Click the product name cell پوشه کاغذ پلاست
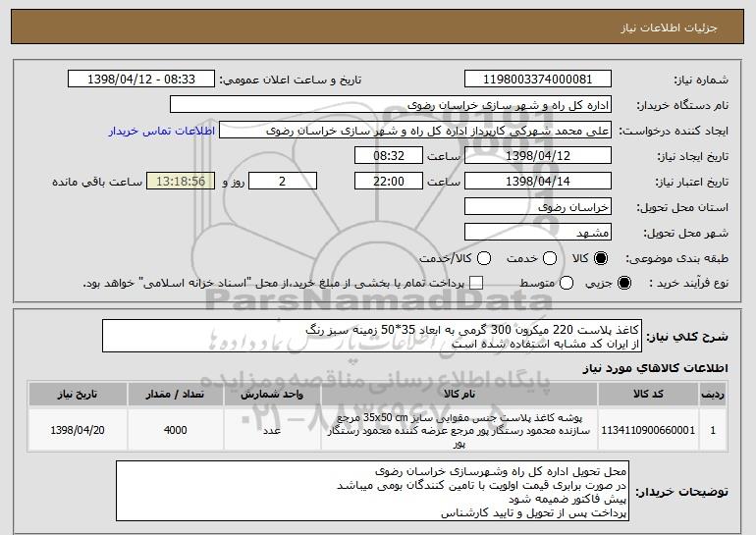 pos(459,430)
